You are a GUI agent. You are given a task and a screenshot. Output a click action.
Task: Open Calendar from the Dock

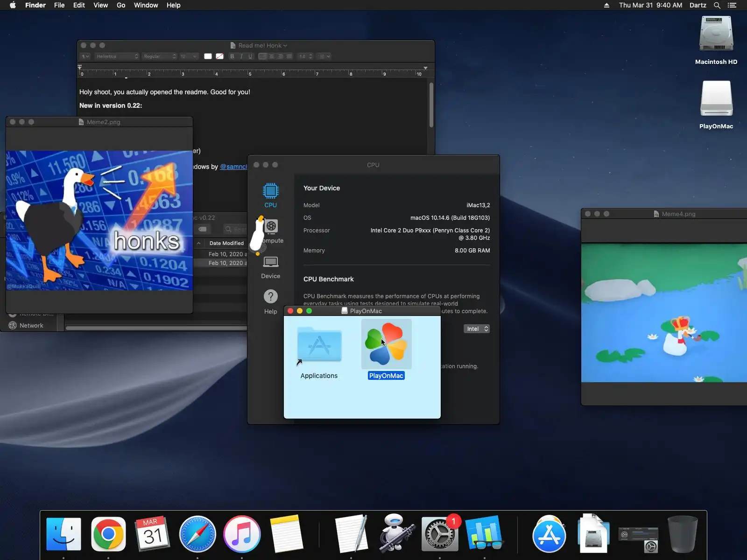pos(153,534)
